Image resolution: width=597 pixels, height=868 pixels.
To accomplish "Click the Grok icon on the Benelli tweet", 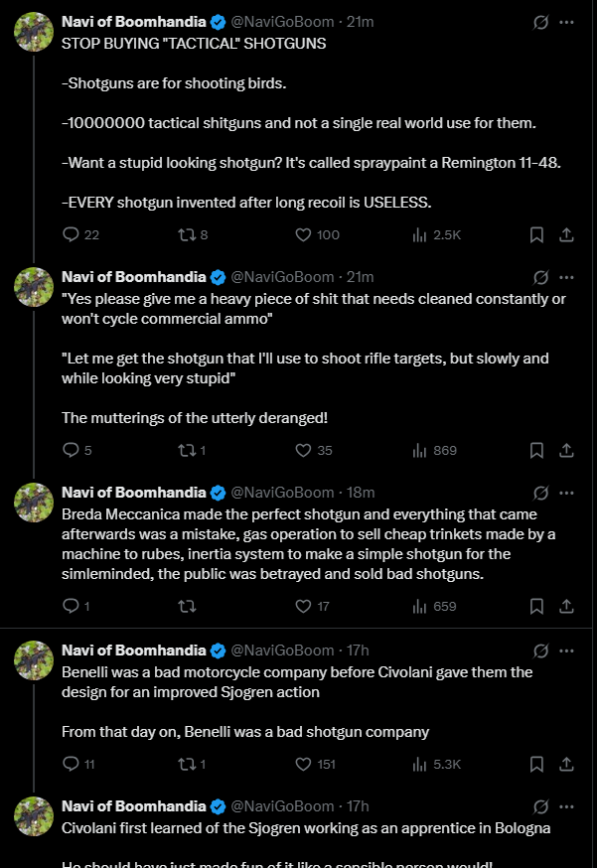I will pos(540,651).
